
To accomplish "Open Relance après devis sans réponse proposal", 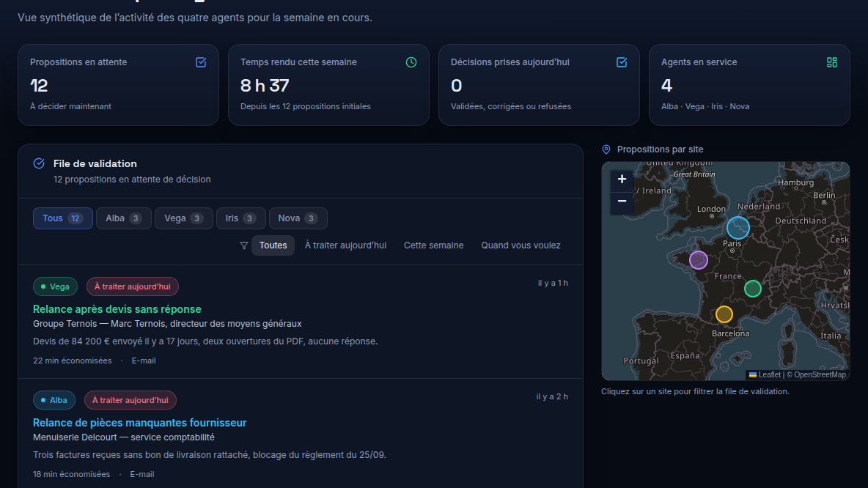I will tap(117, 309).
